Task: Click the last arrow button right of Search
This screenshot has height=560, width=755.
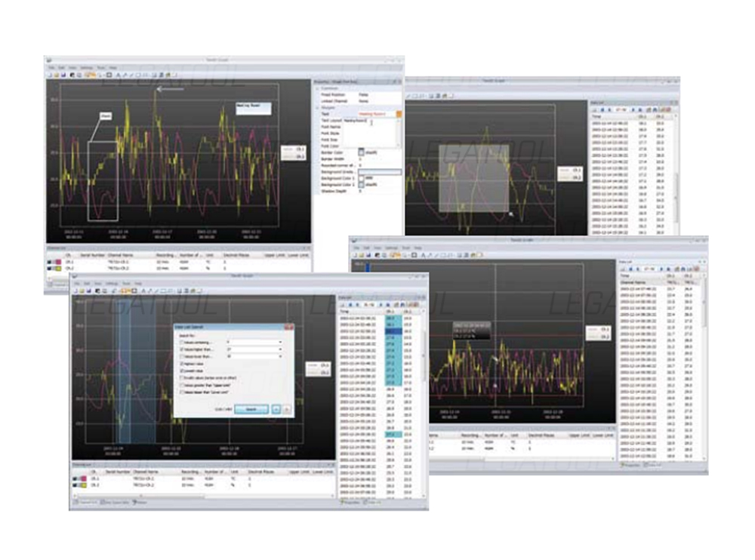Action: (286, 409)
